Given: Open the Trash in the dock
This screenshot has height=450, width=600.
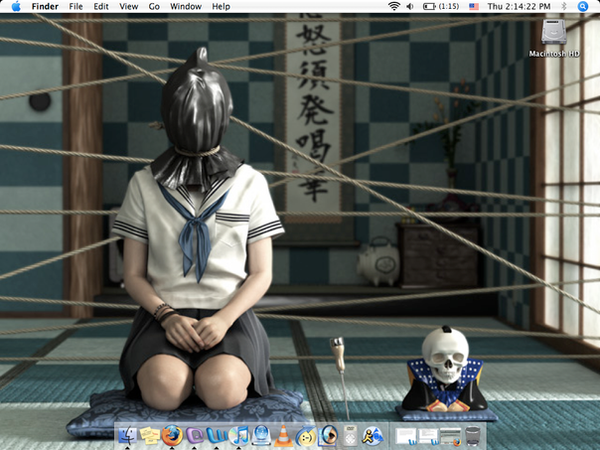Looking at the screenshot, I should click(x=473, y=435).
